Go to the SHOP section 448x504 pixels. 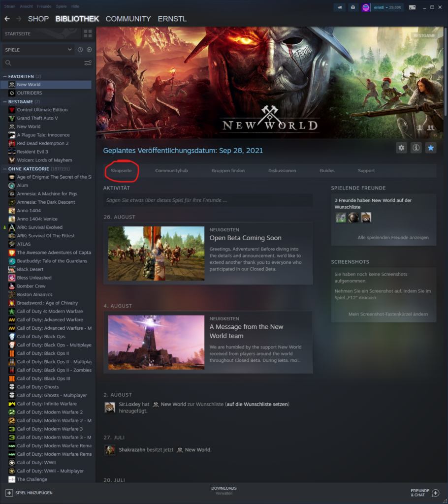coord(38,19)
